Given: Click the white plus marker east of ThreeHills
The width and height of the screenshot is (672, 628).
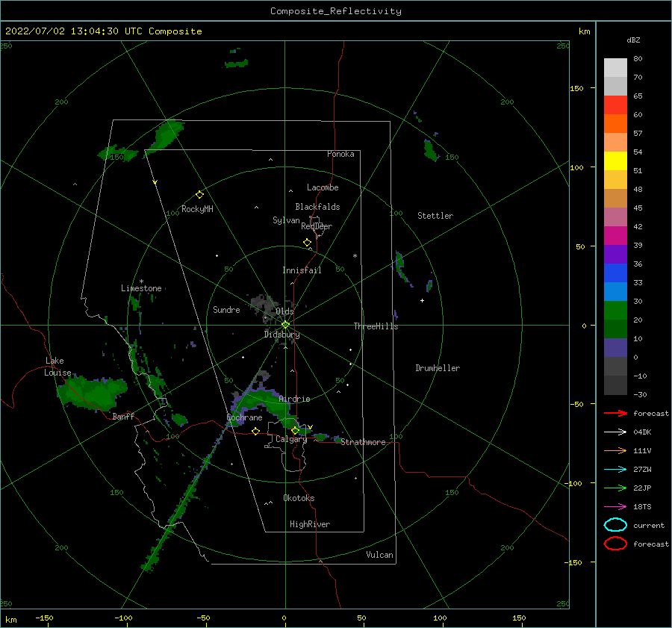Looking at the screenshot, I should pyautogui.click(x=422, y=300).
